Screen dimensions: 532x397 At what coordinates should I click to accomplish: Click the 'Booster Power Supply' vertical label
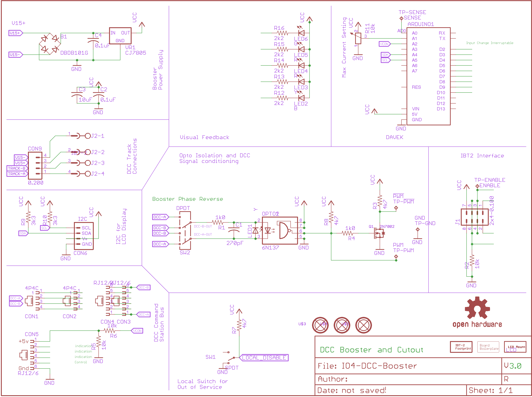click(158, 70)
